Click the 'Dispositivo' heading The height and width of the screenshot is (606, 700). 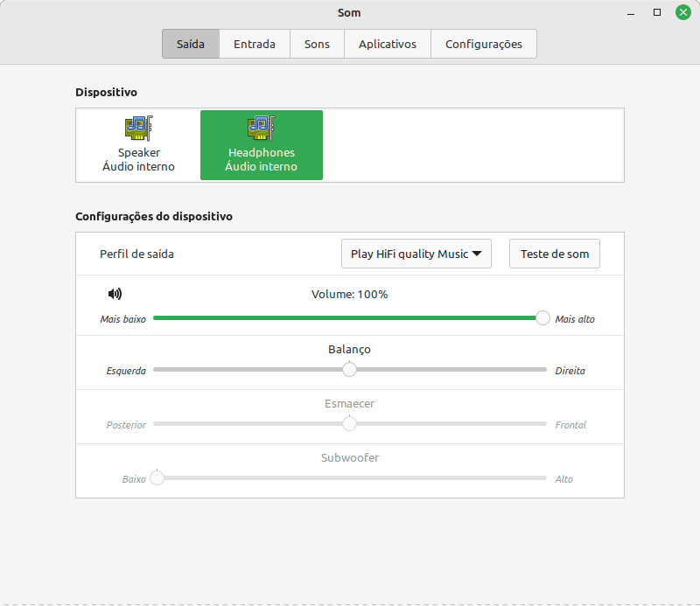[x=106, y=93]
